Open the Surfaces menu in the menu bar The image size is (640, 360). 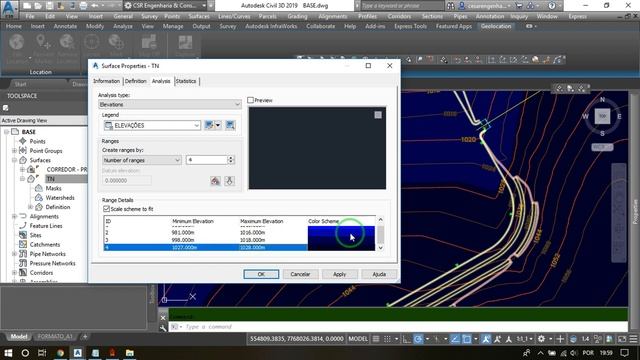tap(199, 16)
